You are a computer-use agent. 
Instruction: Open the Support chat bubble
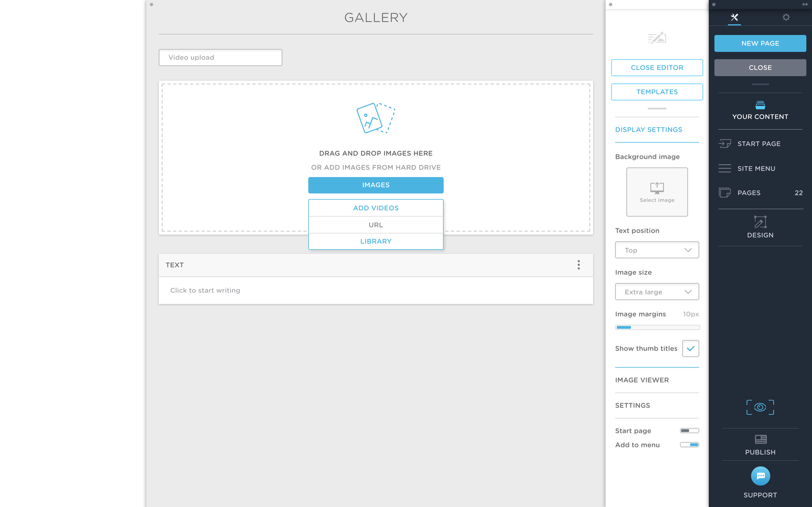tap(760, 476)
